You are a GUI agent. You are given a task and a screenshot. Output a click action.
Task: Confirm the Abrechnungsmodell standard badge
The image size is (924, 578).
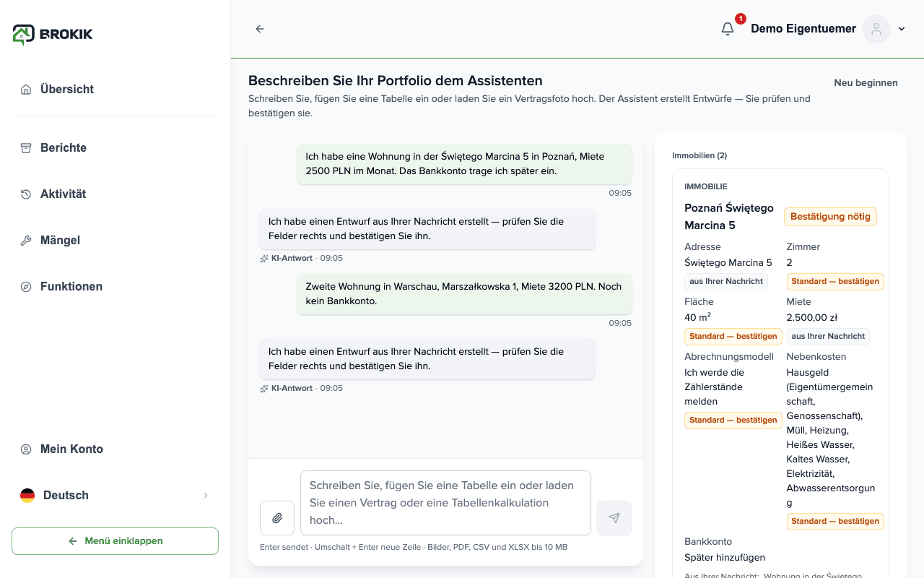733,420
